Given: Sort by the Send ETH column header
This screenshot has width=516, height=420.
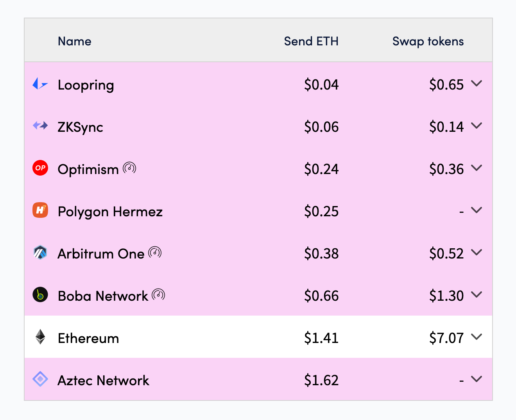Looking at the screenshot, I should [311, 41].
